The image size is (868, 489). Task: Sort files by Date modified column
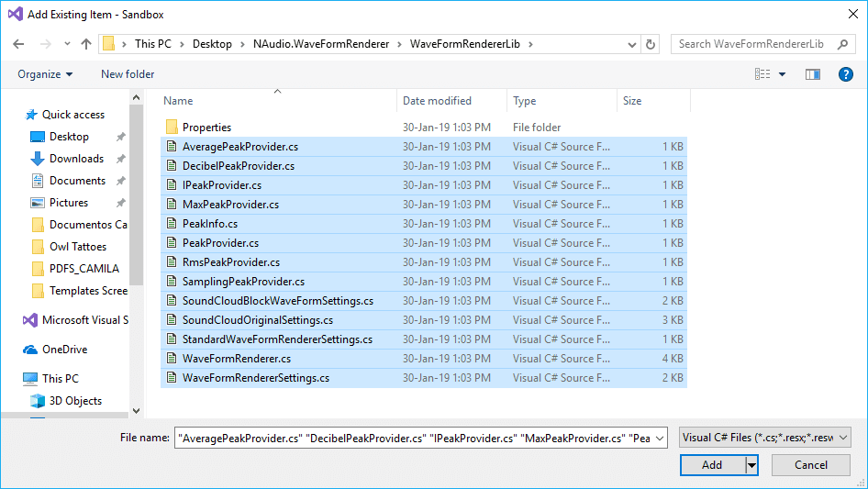point(437,101)
